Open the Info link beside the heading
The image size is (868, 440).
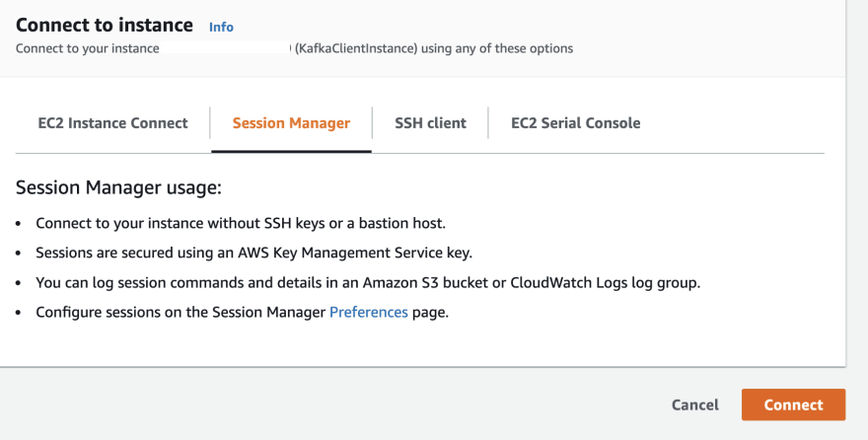point(221,27)
